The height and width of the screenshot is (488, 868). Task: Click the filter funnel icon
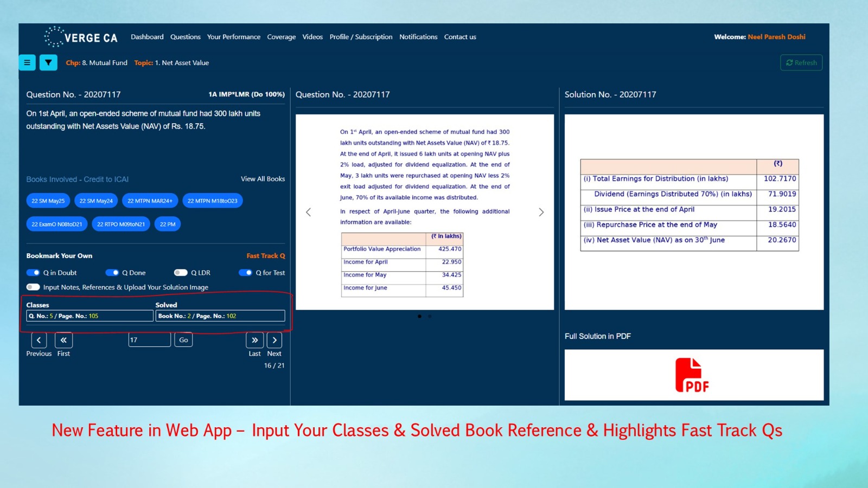[48, 62]
